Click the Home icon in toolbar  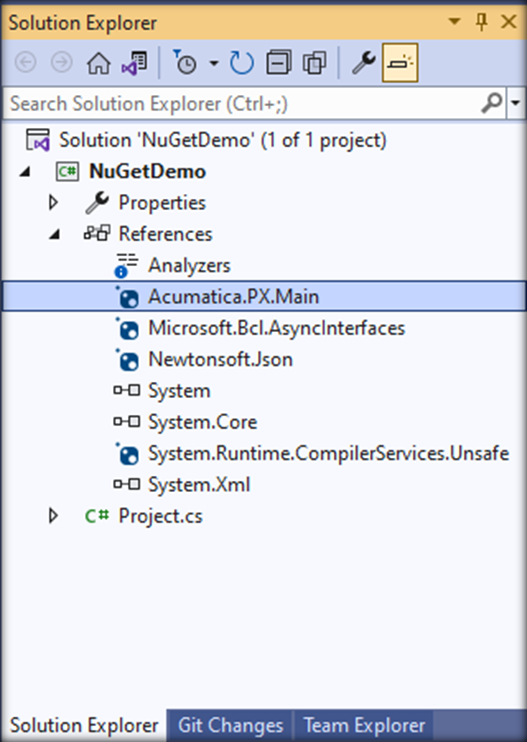pyautogui.click(x=98, y=63)
